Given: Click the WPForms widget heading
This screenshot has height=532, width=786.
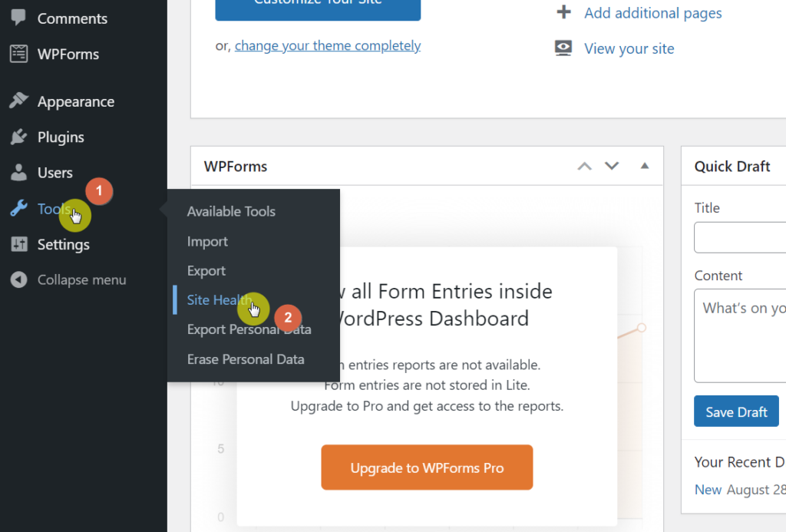Looking at the screenshot, I should pos(235,167).
